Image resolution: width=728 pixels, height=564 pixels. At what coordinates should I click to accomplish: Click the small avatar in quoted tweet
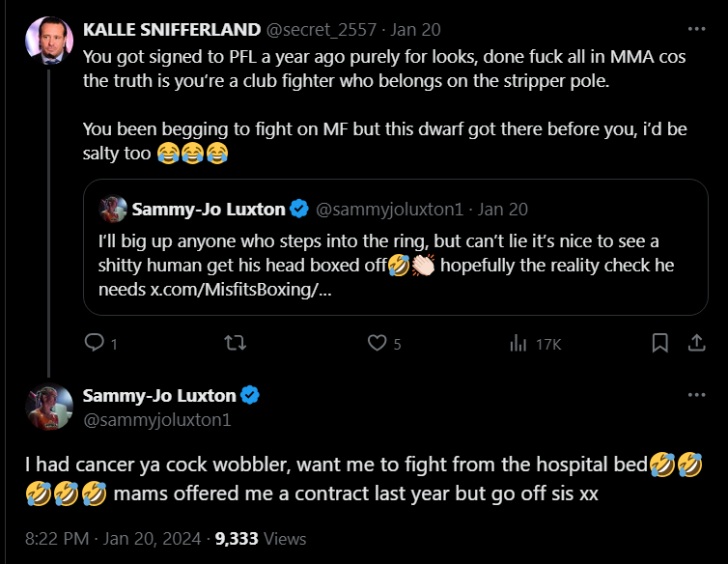pyautogui.click(x=114, y=209)
